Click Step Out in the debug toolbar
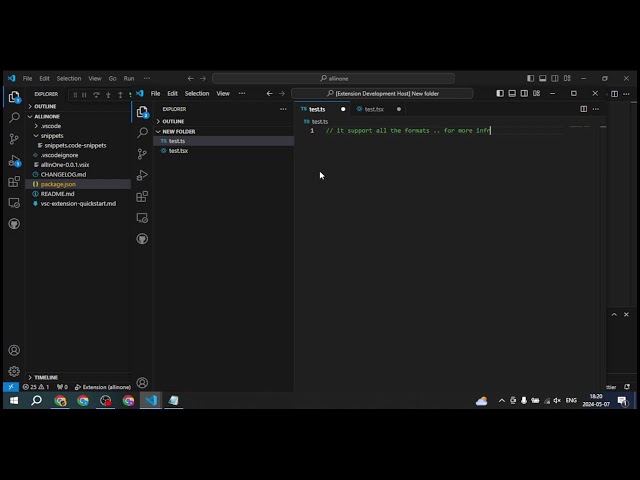The width and height of the screenshot is (640, 480). [120, 95]
